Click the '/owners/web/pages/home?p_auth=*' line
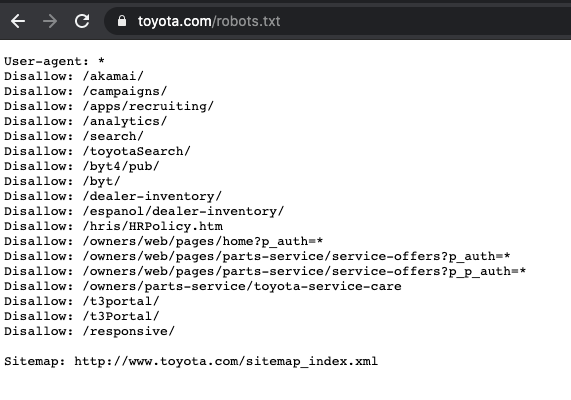The image size is (571, 400). tap(164, 241)
